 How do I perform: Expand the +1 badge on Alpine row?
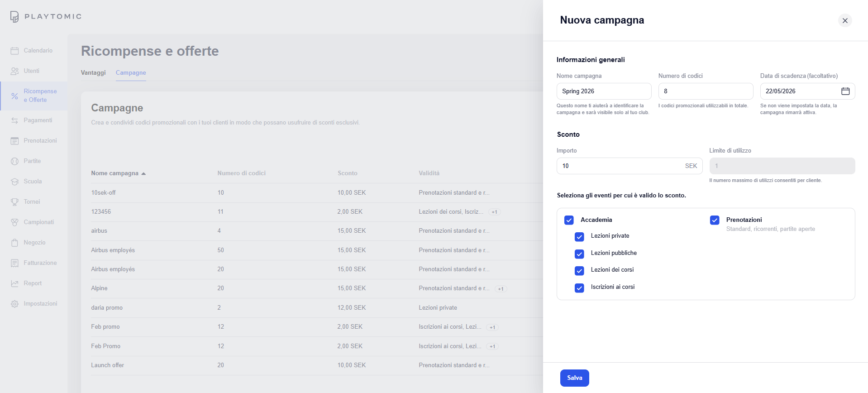pyautogui.click(x=501, y=289)
